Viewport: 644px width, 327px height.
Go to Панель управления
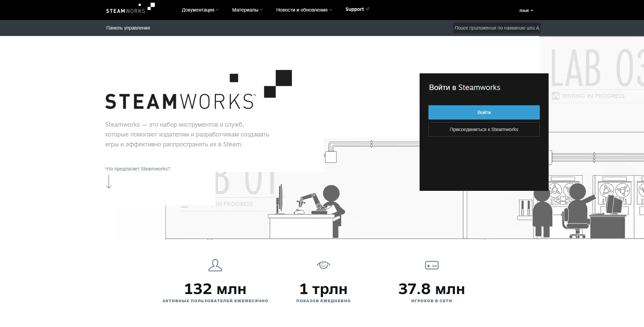(x=128, y=28)
